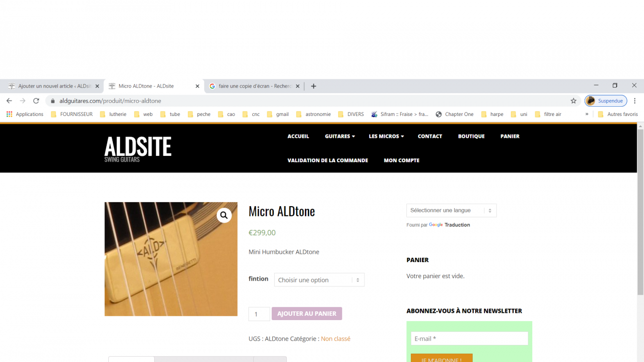
Task: Open 'Non classé' category link
Action: click(336, 339)
